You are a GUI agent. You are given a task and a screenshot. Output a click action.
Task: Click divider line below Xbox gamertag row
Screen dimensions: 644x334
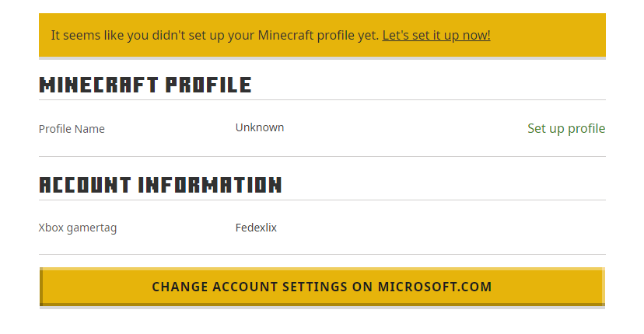tap(322, 255)
